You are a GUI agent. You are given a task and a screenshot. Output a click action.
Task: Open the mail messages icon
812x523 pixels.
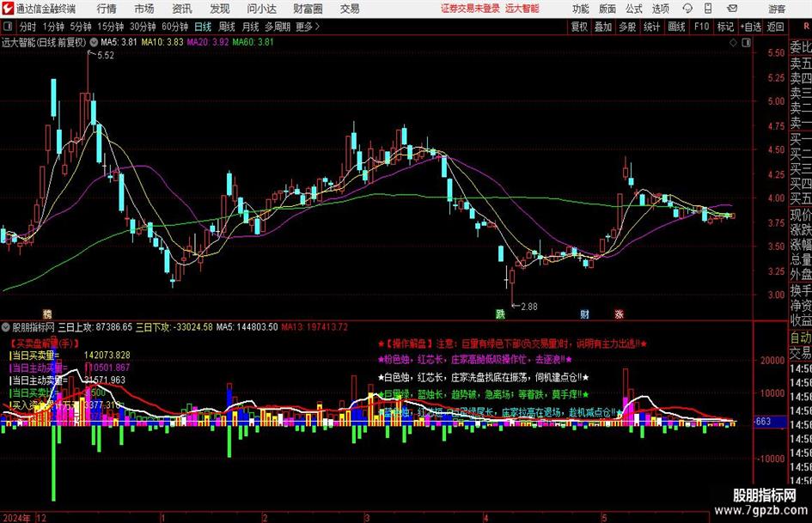click(732, 9)
